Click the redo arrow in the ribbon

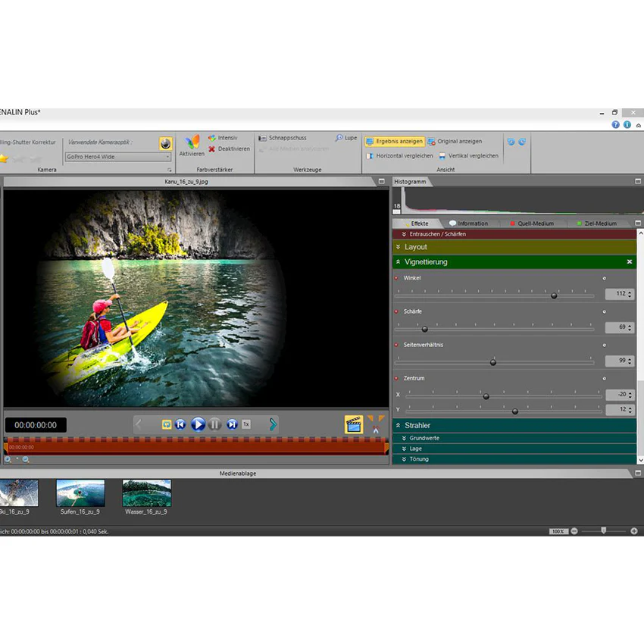pos(522,142)
